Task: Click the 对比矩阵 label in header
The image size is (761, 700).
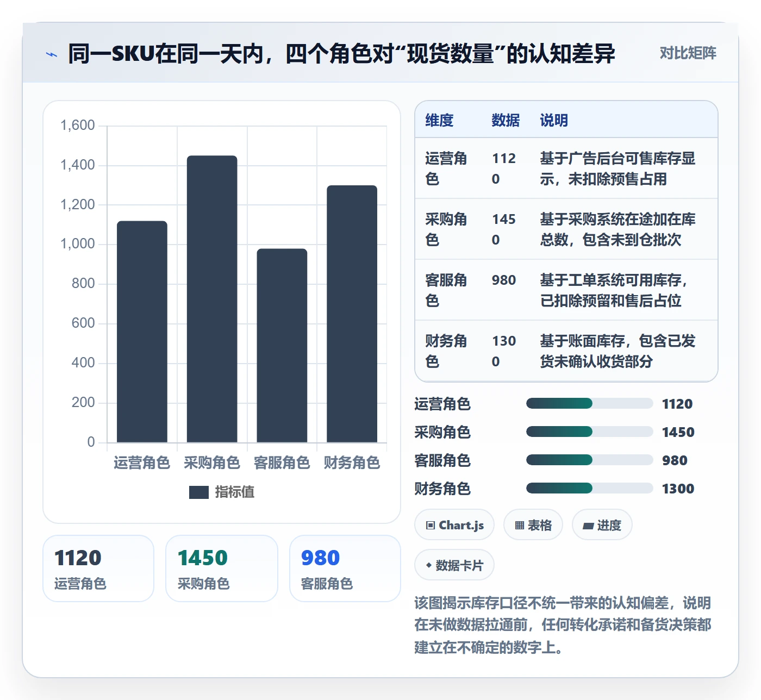Action: tap(688, 53)
